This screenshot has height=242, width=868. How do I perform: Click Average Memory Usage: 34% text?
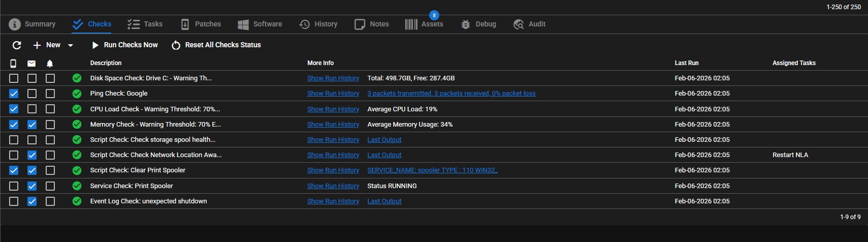(x=410, y=124)
